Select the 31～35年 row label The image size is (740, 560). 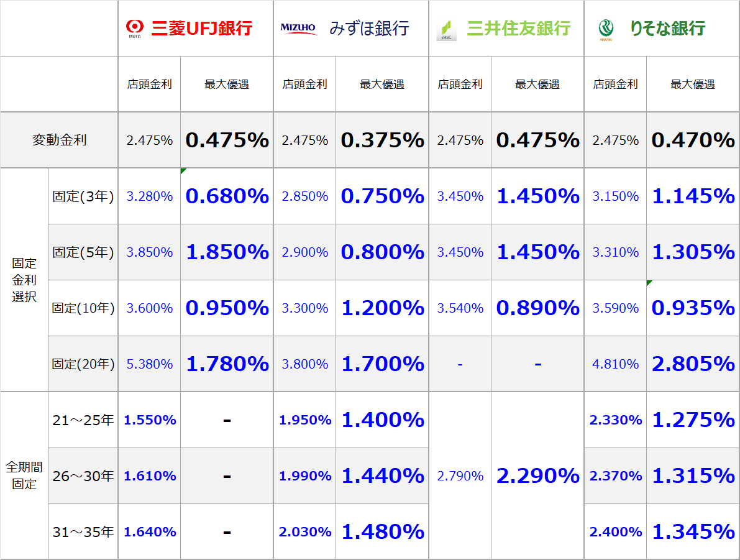(x=83, y=531)
